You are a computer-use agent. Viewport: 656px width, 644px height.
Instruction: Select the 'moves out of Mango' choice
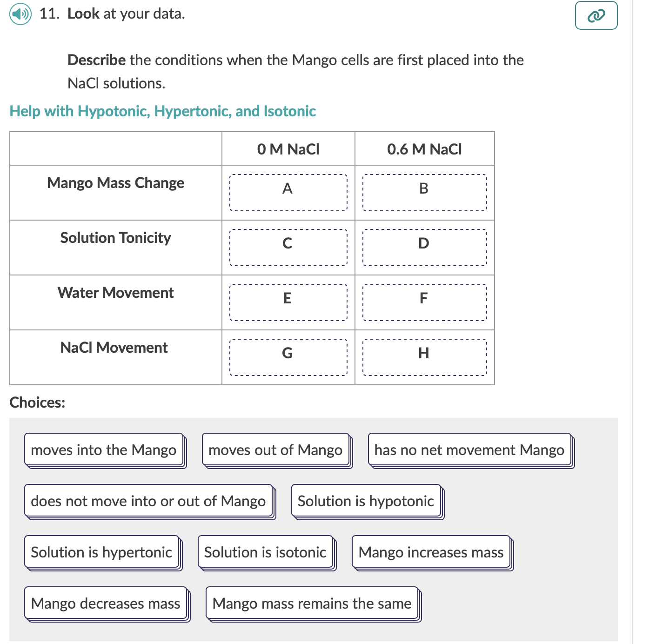[276, 449]
